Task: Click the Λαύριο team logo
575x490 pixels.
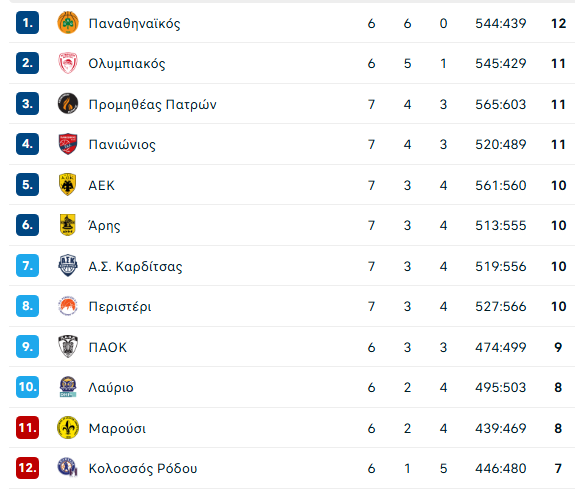Action: [x=68, y=387]
